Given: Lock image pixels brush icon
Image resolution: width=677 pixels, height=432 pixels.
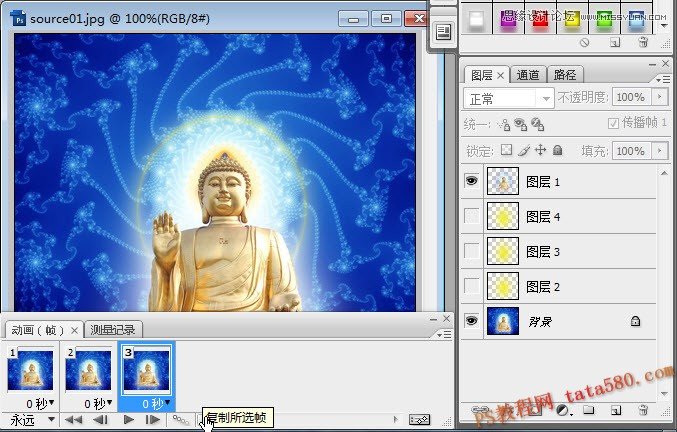Looking at the screenshot, I should 523,150.
